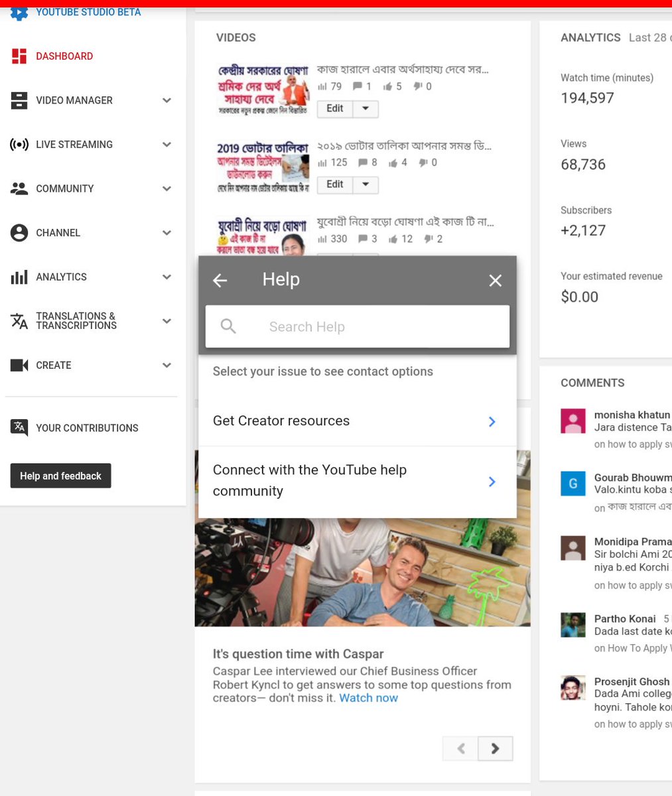The image size is (672, 796).
Task: Click the Create camera icon
Action: [x=19, y=365]
